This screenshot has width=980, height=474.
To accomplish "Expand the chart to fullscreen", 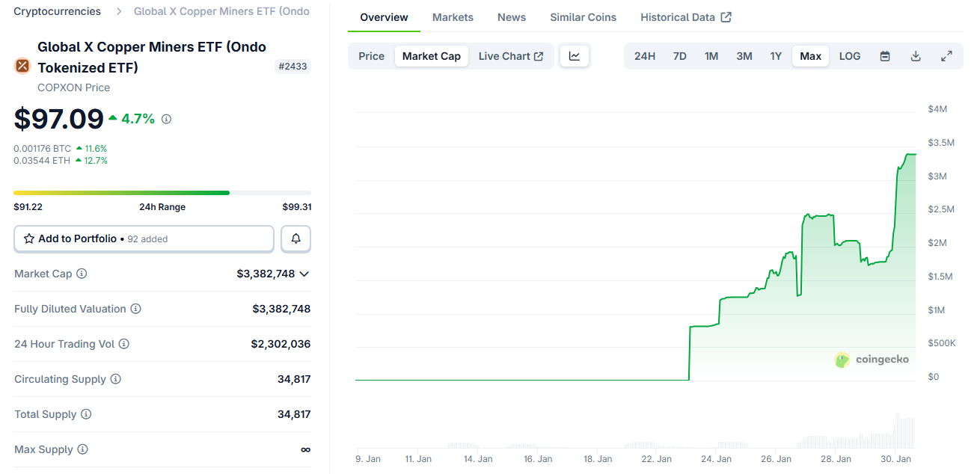I will point(946,55).
